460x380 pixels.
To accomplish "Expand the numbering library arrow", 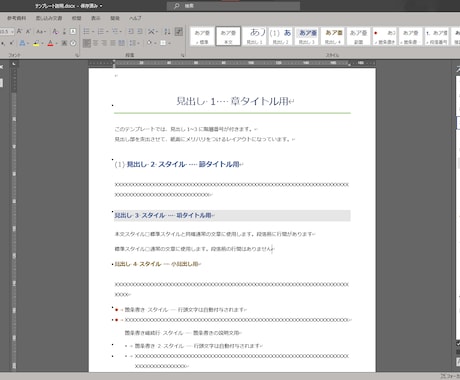I will pyautogui.click(x=107, y=31).
